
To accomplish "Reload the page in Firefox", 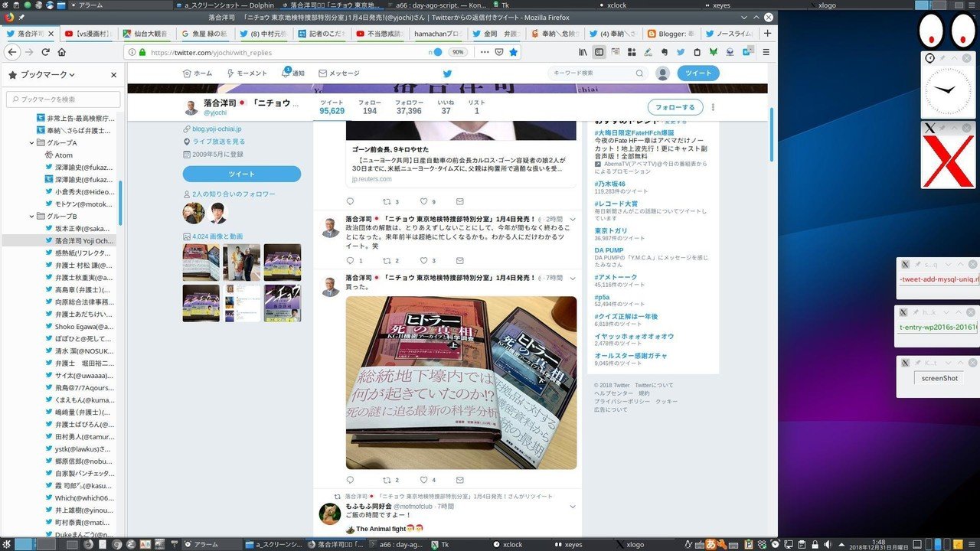I will [45, 52].
